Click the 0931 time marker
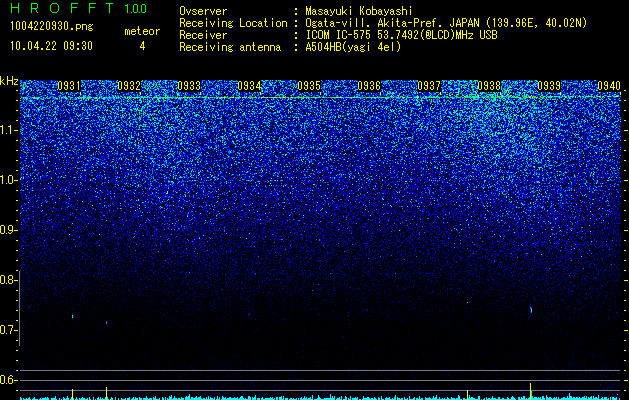The height and width of the screenshot is (400, 629). [69, 86]
